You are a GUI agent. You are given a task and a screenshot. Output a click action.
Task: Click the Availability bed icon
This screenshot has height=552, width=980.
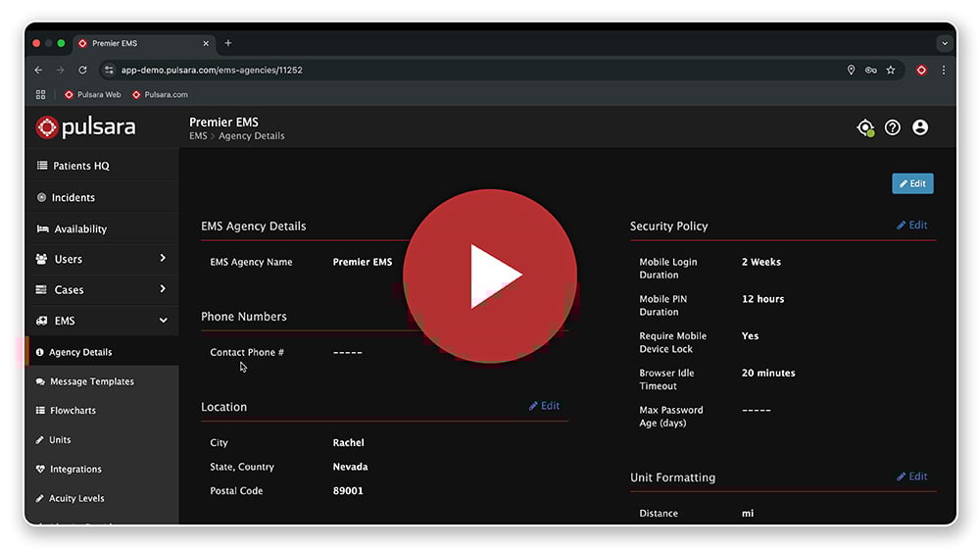coord(42,228)
